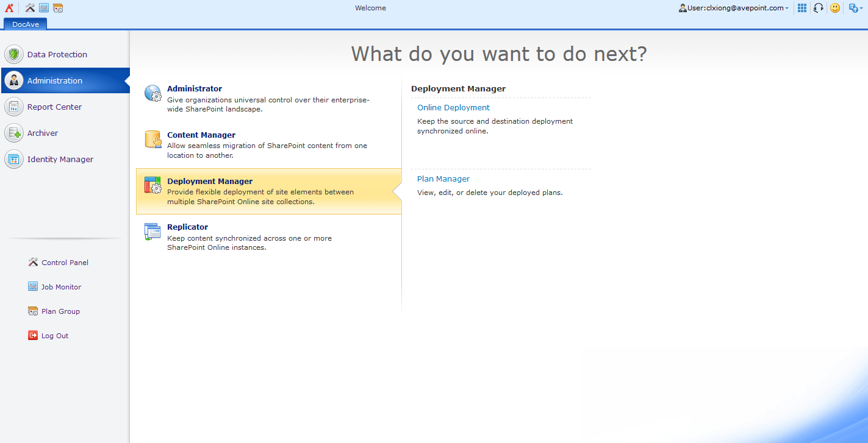Click the sidebar Control Panel tools icon

click(x=33, y=262)
